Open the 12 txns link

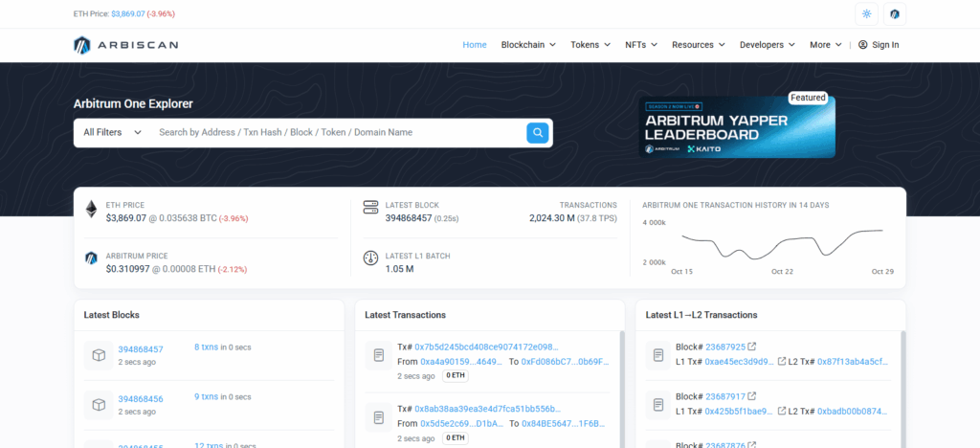pyautogui.click(x=209, y=444)
